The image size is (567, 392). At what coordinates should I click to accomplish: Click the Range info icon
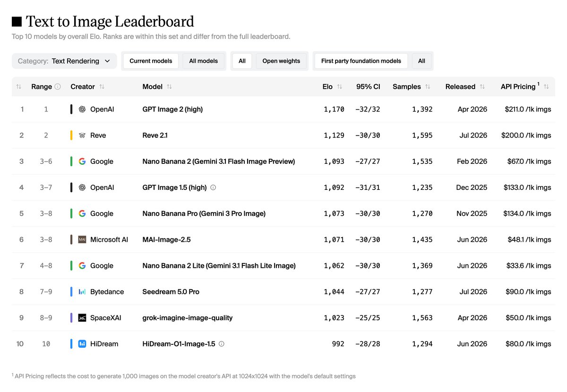58,87
